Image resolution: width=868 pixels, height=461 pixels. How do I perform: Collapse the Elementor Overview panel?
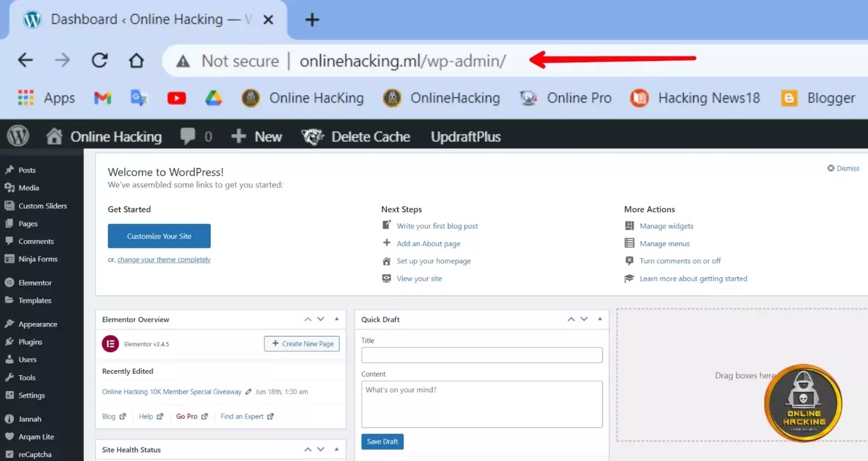[x=337, y=319]
